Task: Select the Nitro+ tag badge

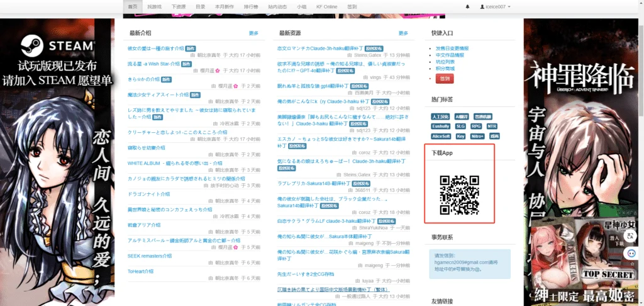Action: coord(477,135)
